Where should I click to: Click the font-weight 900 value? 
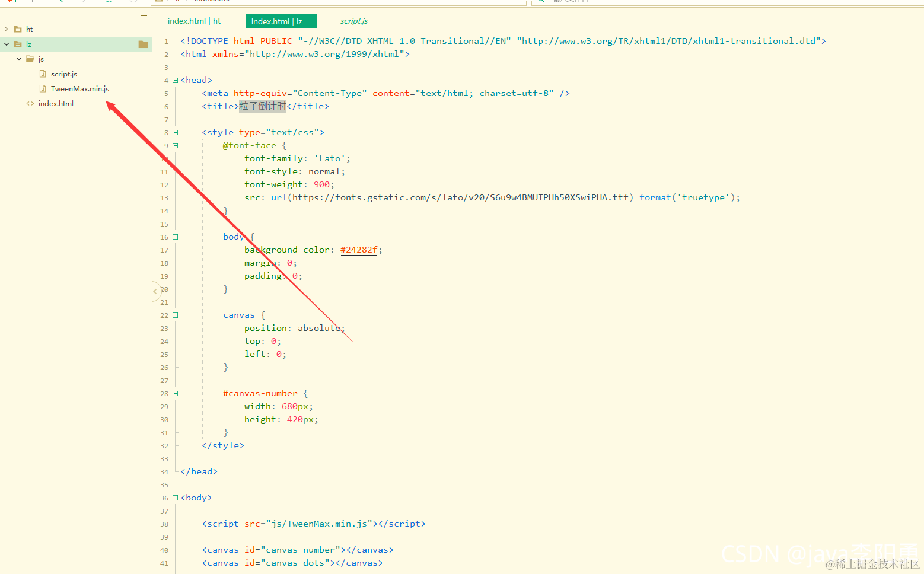tap(321, 184)
